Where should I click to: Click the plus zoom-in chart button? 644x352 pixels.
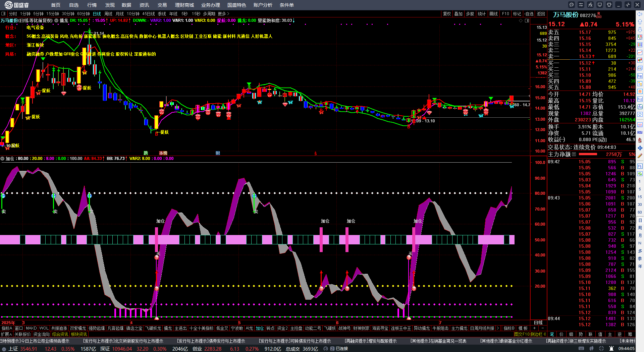[534, 328]
